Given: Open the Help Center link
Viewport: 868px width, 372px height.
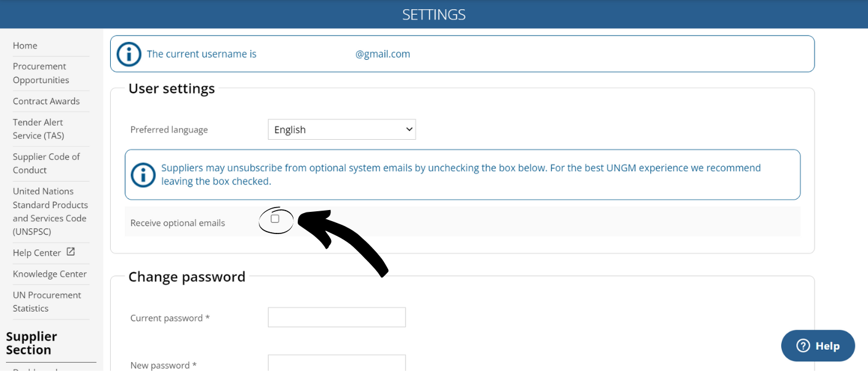Looking at the screenshot, I should 37,253.
